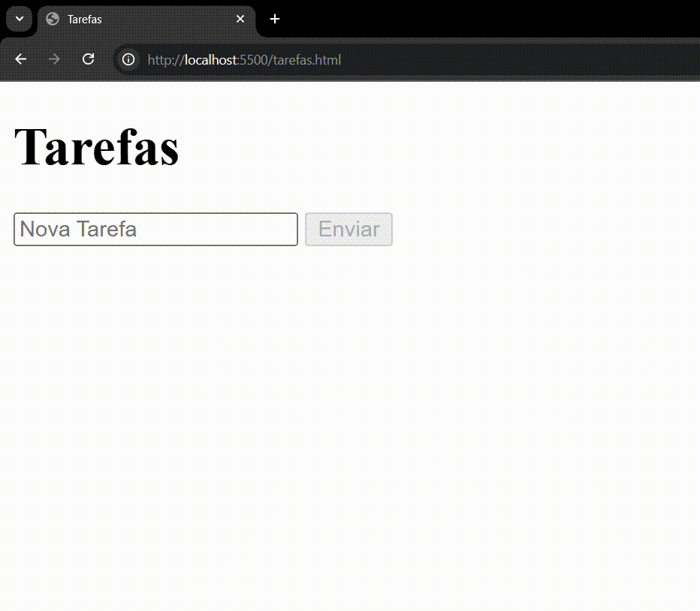Open a new browser tab with plus icon
Screen dimensions: 700x611
click(274, 19)
